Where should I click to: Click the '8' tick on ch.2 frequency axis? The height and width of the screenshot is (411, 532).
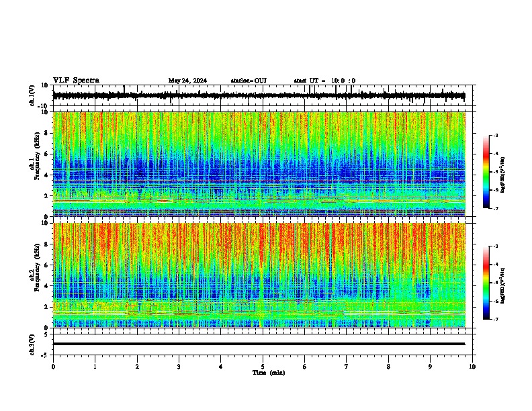tap(46, 244)
